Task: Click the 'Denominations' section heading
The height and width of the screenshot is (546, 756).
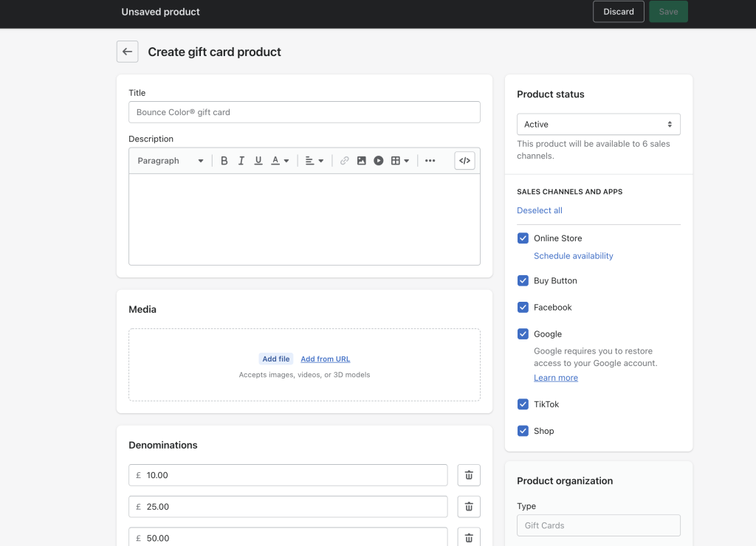Action: (163, 445)
